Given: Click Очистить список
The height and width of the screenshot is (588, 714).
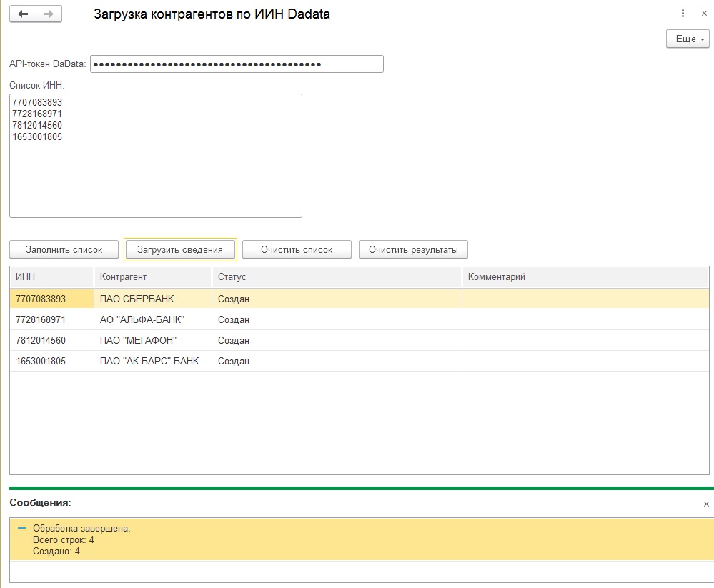Looking at the screenshot, I should click(x=297, y=249).
